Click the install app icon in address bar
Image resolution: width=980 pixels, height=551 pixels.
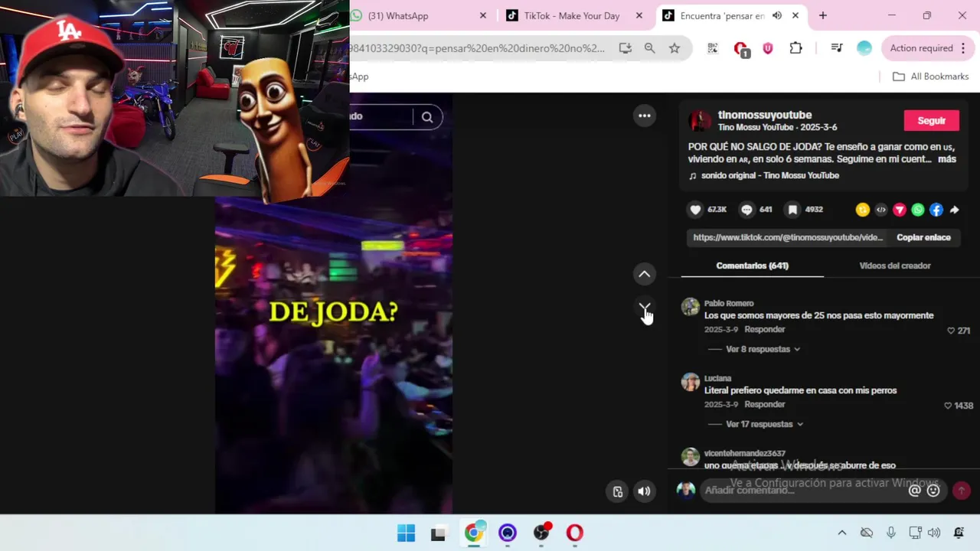(626, 48)
